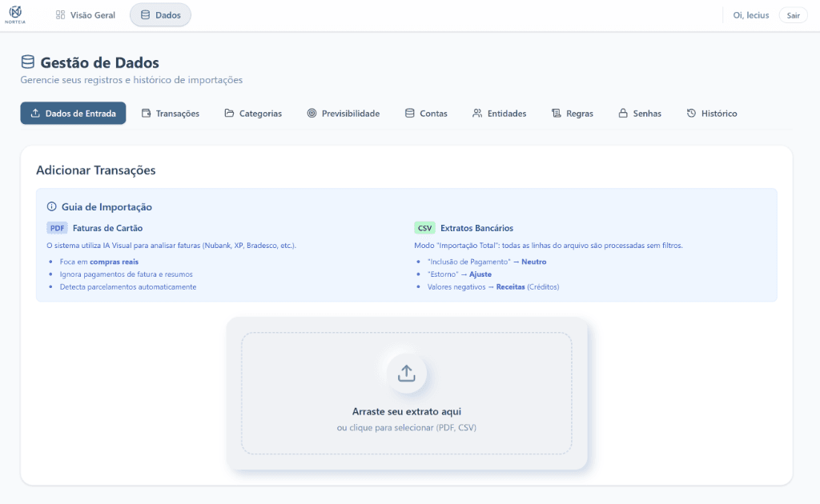The height and width of the screenshot is (504, 820).
Task: Switch to the Transações tab
Action: [170, 114]
